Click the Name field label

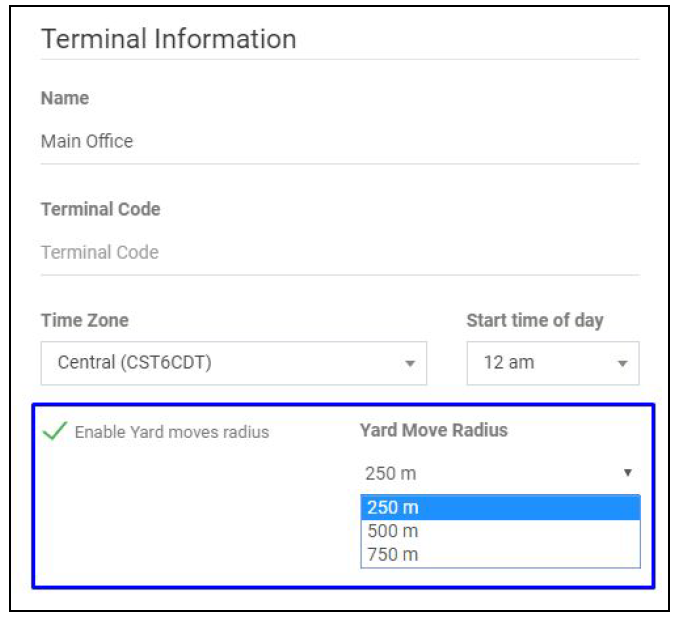[65, 98]
